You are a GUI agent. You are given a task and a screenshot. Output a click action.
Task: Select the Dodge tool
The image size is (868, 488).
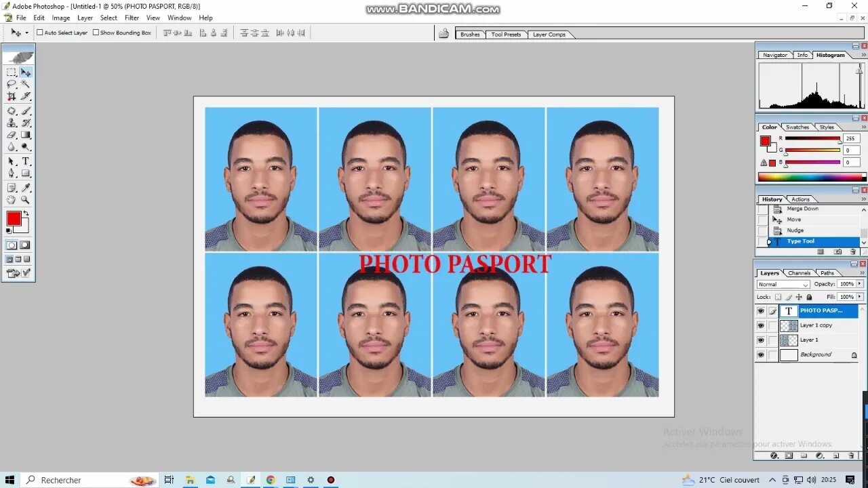point(26,147)
